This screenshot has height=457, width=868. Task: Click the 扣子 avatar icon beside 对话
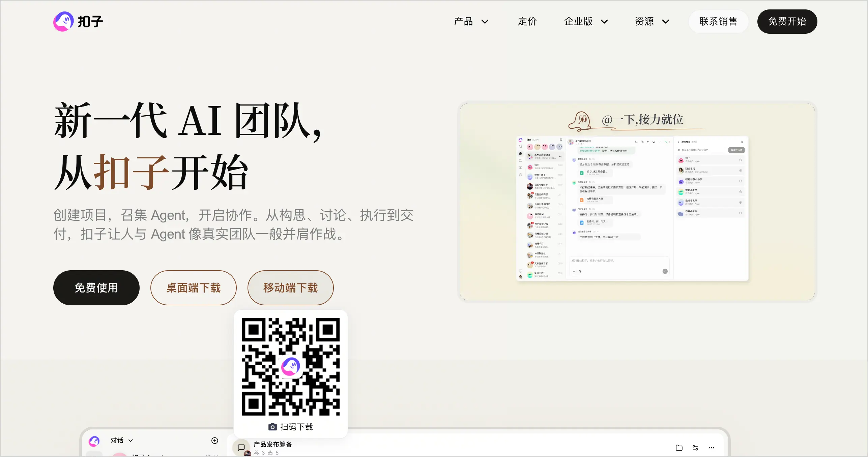[94, 441]
